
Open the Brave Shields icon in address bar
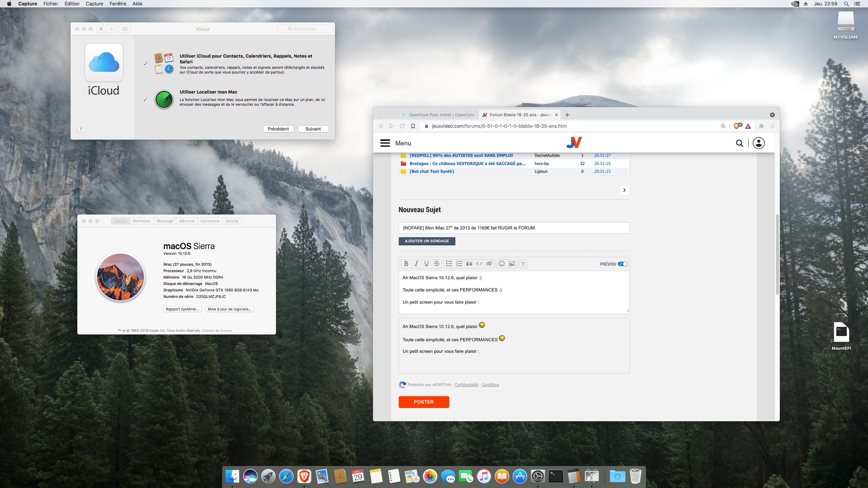736,126
